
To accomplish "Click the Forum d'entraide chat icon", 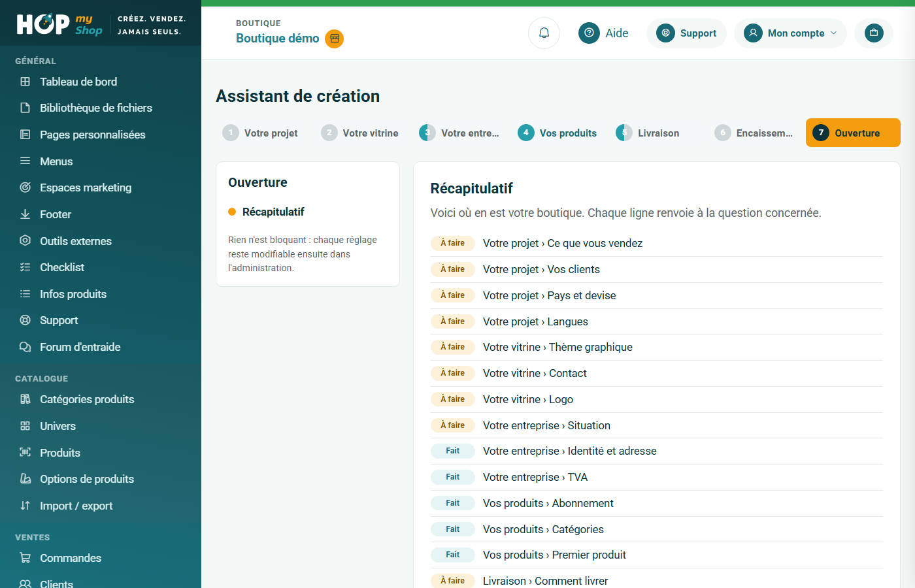I will pyautogui.click(x=25, y=347).
